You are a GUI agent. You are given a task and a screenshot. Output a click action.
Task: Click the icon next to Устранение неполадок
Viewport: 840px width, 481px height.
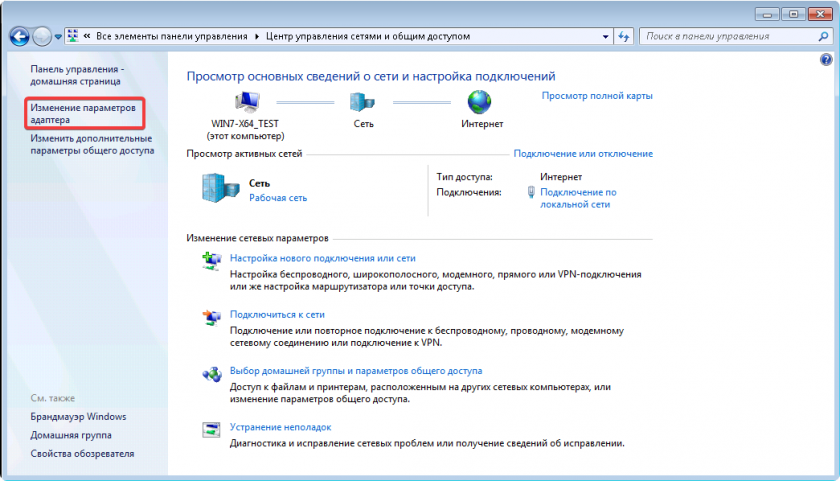pos(211,429)
